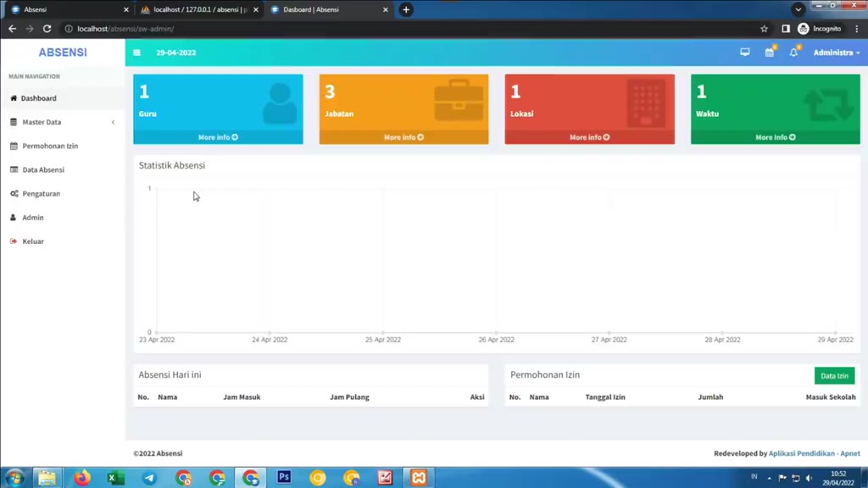Click the Data Absensi table icon
This screenshot has height=488, width=868.
coord(13,169)
